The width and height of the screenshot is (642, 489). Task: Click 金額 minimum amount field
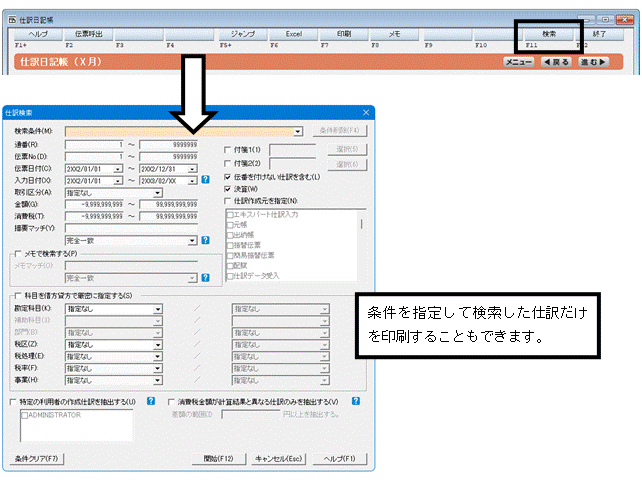click(x=94, y=204)
